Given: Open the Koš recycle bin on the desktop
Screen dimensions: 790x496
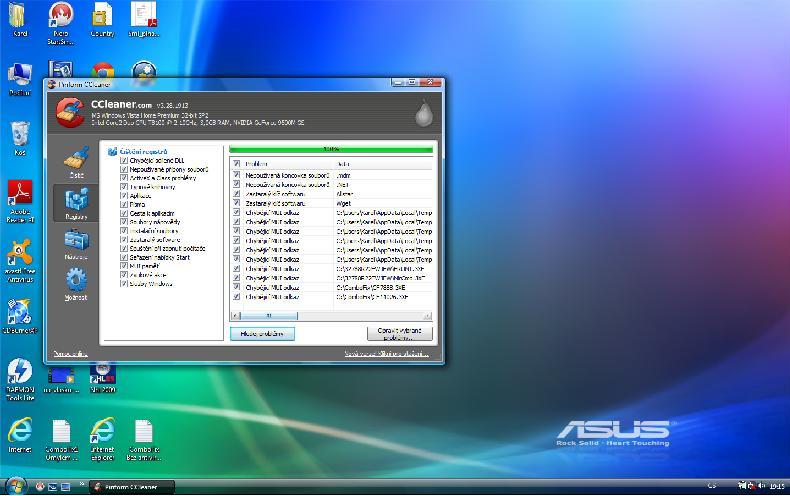Looking at the screenshot, I should (20, 138).
